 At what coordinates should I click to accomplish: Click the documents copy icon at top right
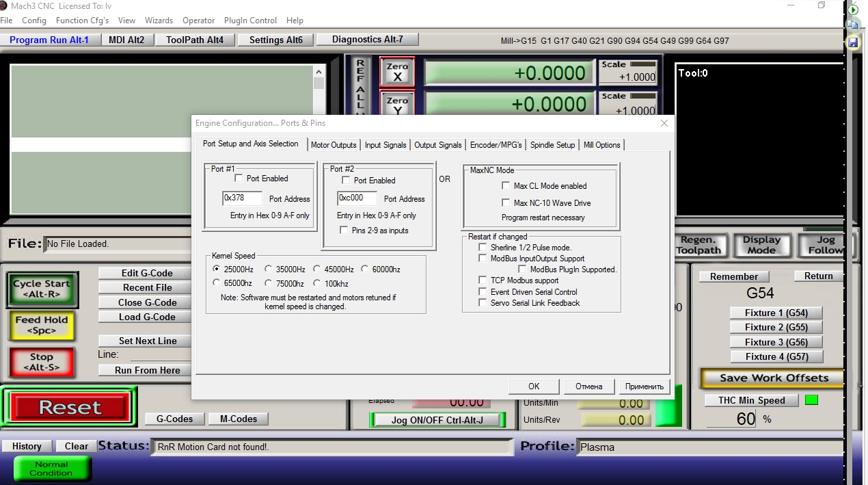[x=852, y=26]
